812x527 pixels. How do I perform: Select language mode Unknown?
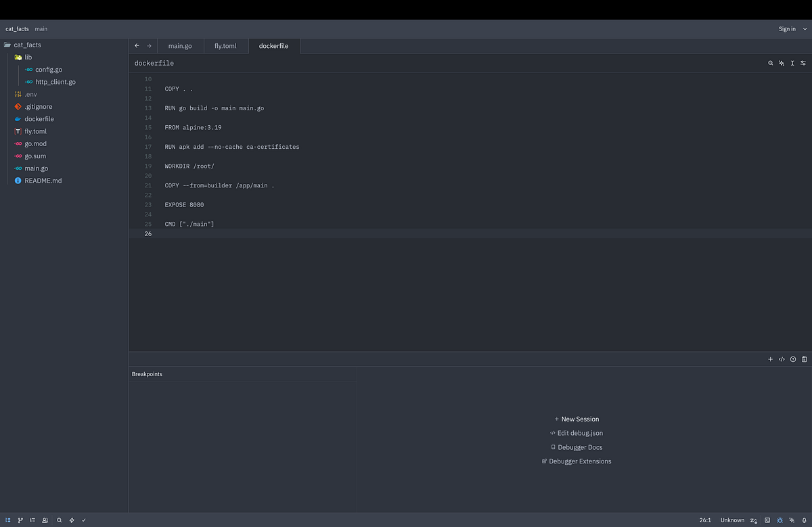pos(732,520)
